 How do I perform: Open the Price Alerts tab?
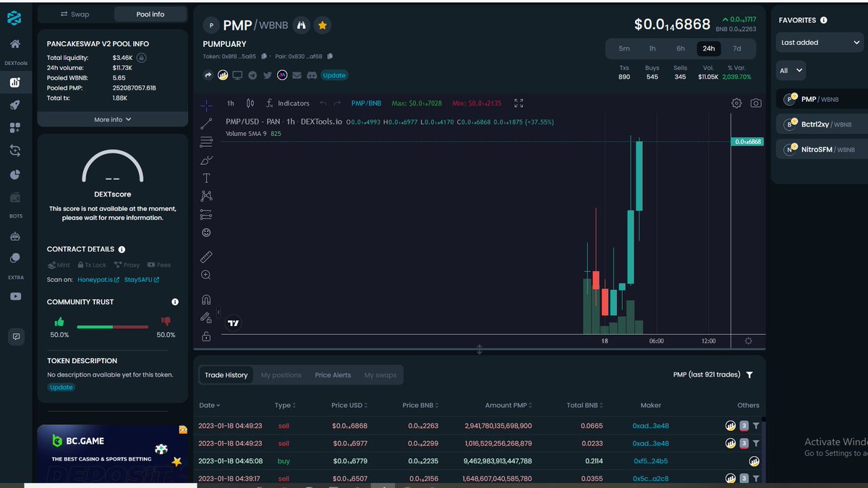point(333,374)
